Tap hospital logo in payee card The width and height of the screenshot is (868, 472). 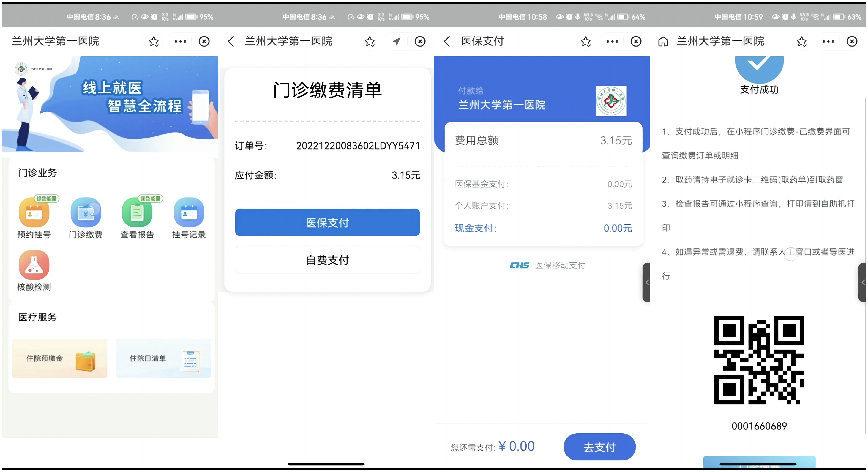[611, 101]
